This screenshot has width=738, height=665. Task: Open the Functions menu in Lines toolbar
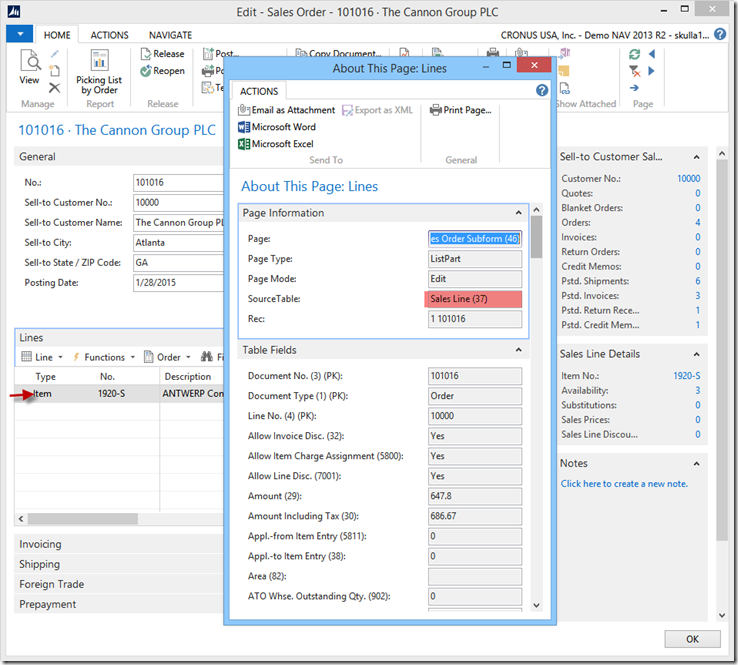104,357
